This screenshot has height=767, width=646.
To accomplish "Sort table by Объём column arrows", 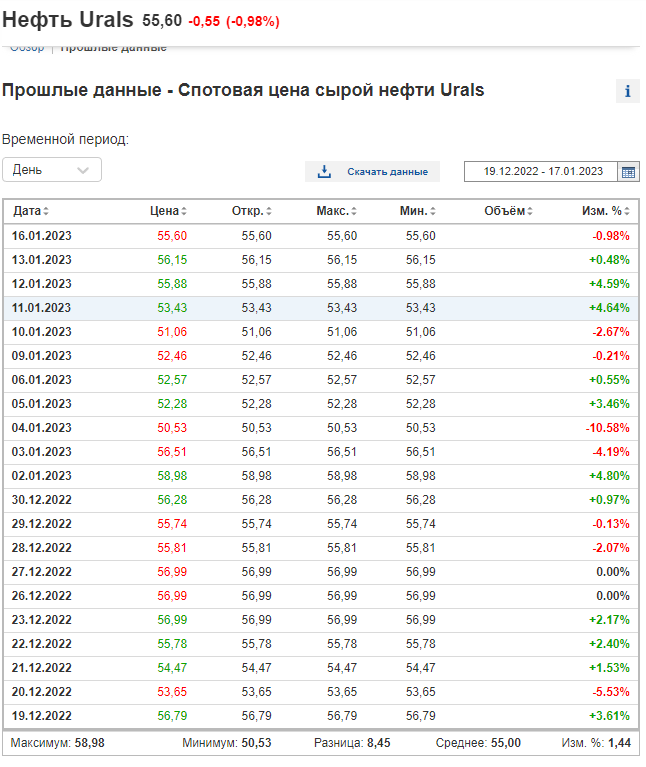I will (x=530, y=211).
